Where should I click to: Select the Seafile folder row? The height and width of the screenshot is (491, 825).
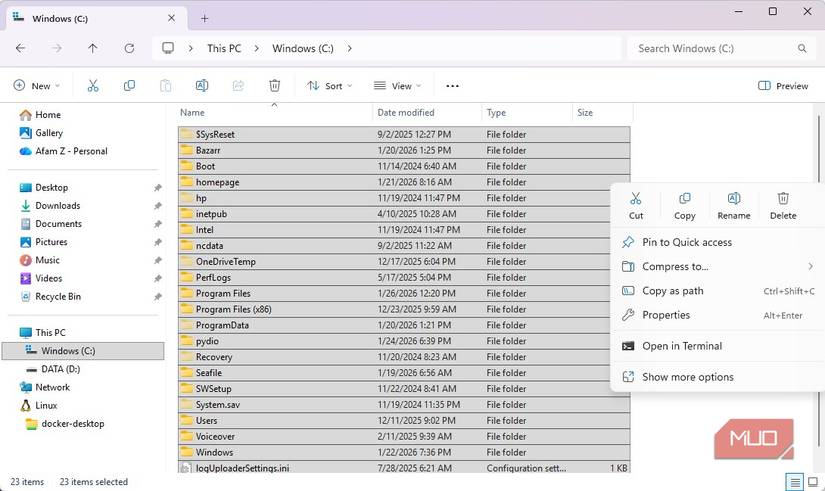(x=404, y=373)
